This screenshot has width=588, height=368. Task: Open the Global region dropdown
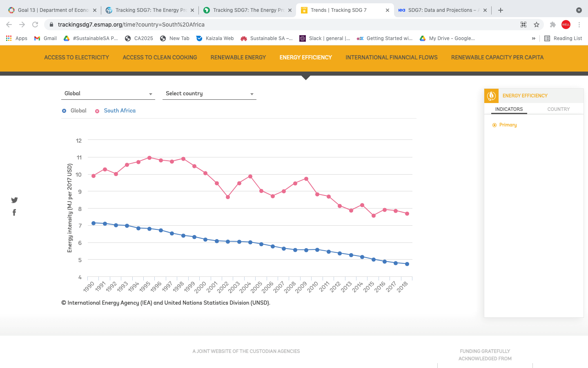pos(108,94)
